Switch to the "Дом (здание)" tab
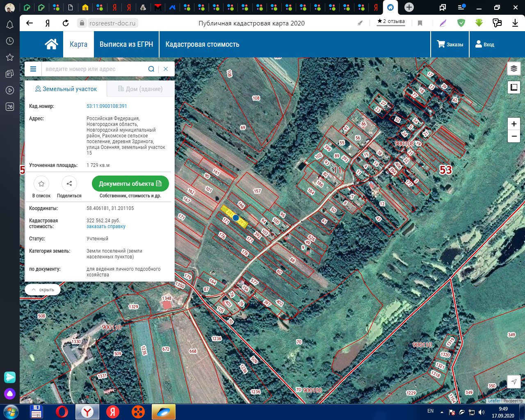 click(141, 89)
